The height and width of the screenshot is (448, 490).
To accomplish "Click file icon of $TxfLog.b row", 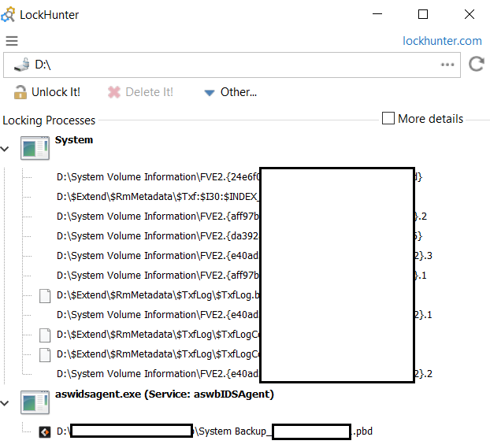I will pos(45,296).
